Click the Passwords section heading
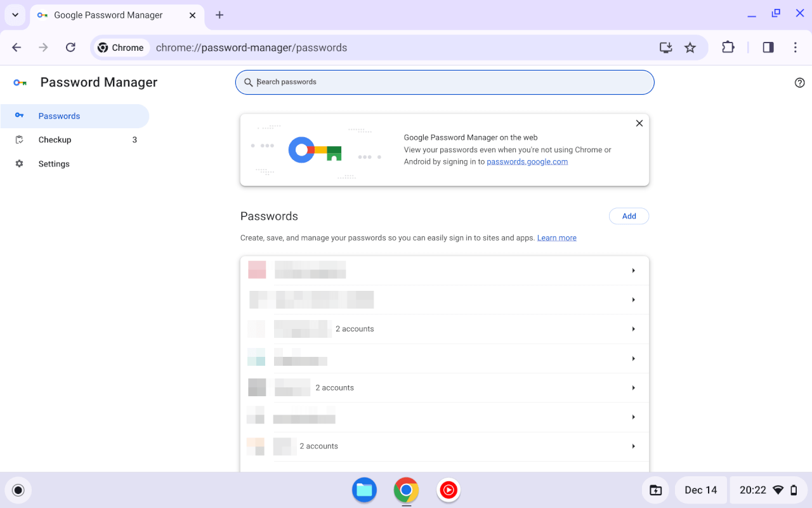This screenshot has width=812, height=508. (269, 217)
